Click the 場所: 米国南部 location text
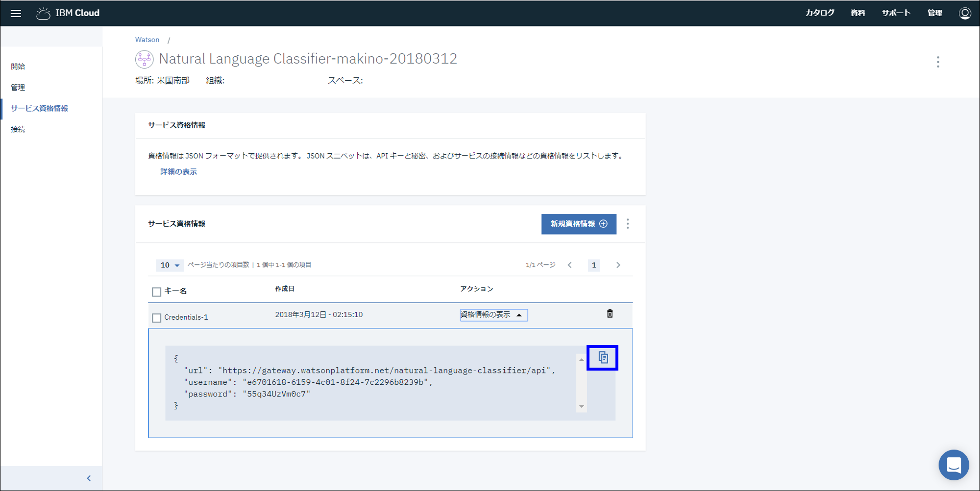The height and width of the screenshot is (491, 980). pos(162,80)
